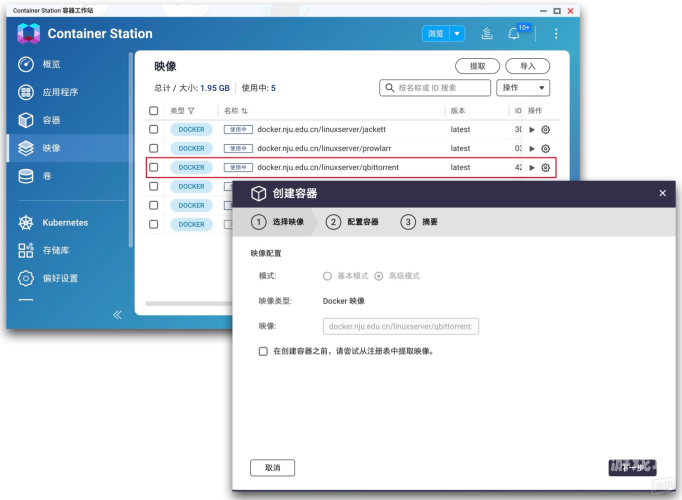The height and width of the screenshot is (500, 682).
Task: Run the prowlarr image with play icon
Action: pos(532,149)
